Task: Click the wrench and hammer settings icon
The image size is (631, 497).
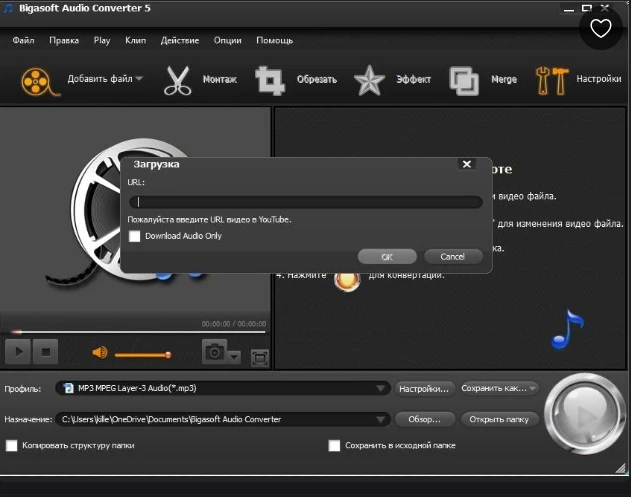Action: (552, 80)
